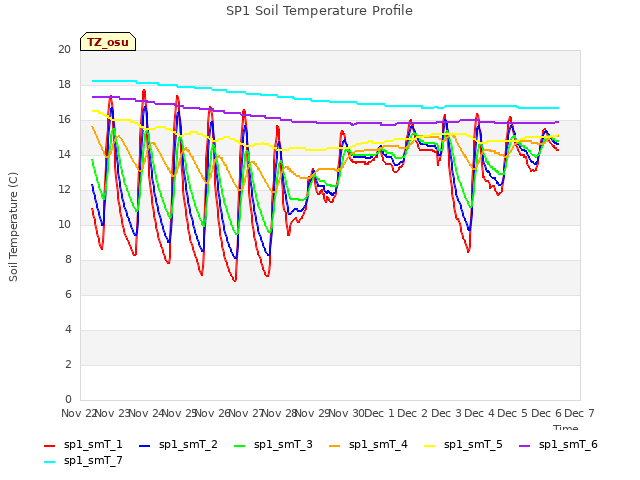Click the Dec 2 x-axis tick label
The width and height of the screenshot is (640, 480).
coord(413,413)
